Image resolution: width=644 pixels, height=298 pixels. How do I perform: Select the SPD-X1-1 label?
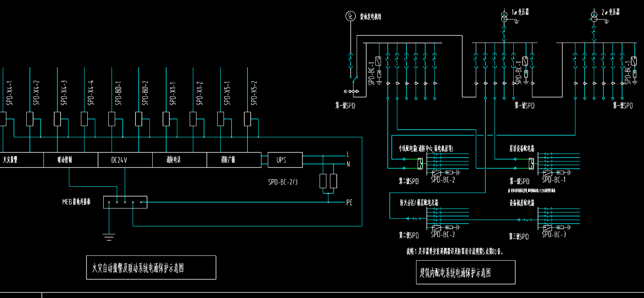(x=173, y=93)
